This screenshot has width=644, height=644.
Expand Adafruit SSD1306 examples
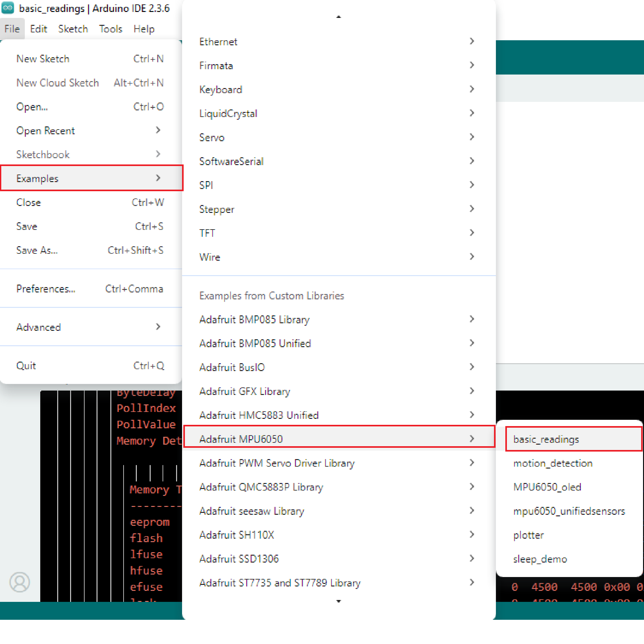click(239, 559)
